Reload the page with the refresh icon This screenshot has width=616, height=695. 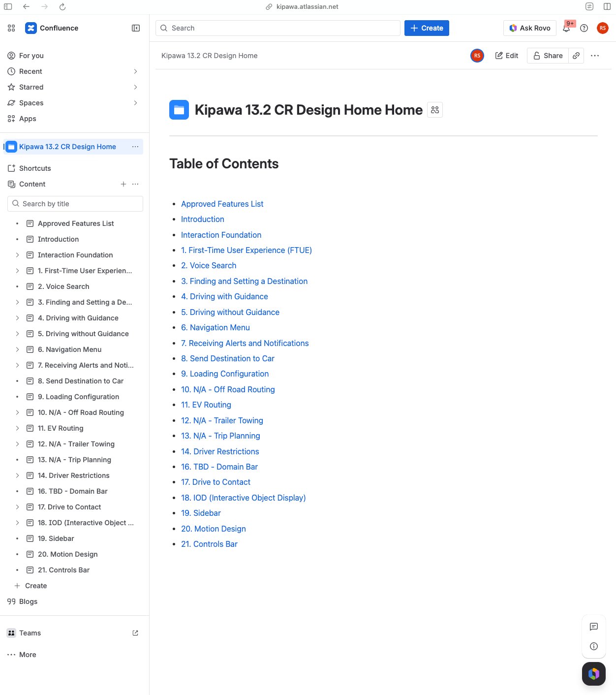(x=62, y=7)
